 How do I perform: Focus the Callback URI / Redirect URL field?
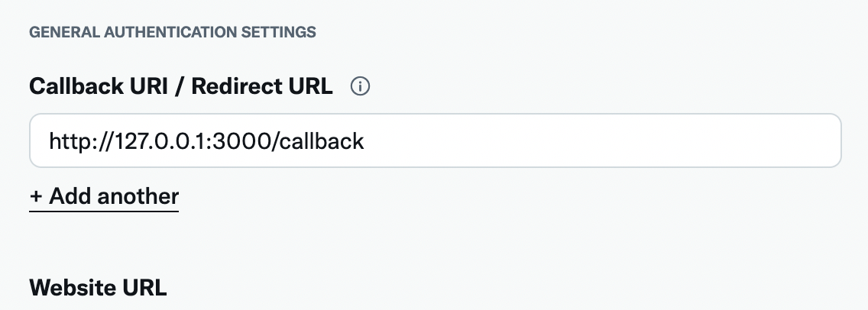coord(435,140)
